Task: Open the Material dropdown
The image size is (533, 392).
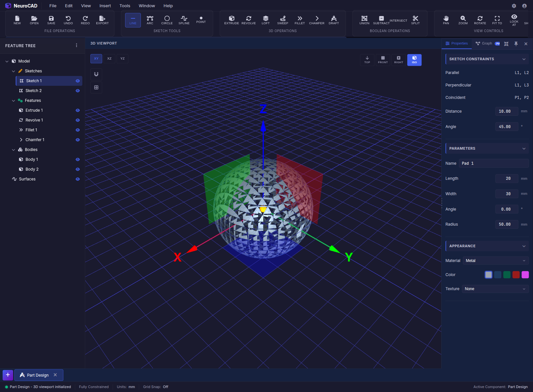Action: (495, 260)
